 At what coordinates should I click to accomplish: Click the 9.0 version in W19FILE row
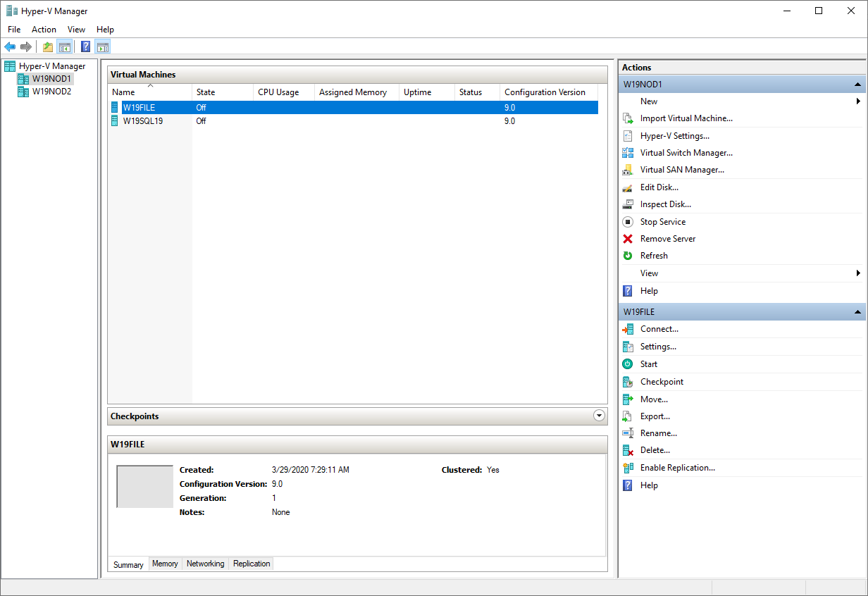[509, 108]
